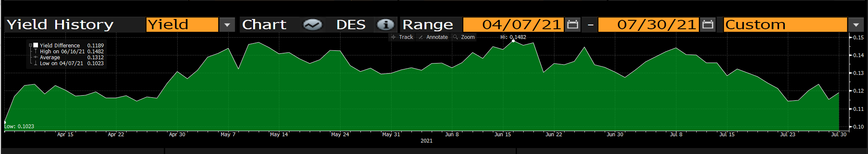Click the Jun 30 axis label
Image resolution: width=868 pixels, height=154 pixels.
coord(615,135)
